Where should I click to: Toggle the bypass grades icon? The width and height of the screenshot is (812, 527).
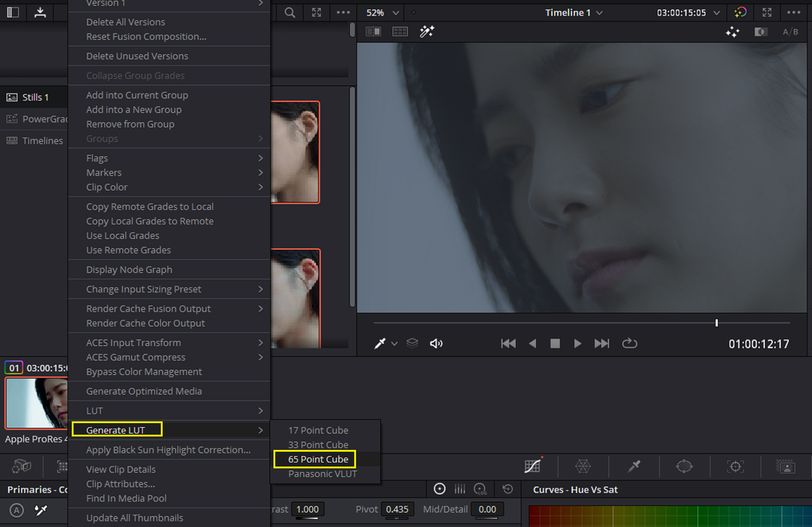(761, 32)
